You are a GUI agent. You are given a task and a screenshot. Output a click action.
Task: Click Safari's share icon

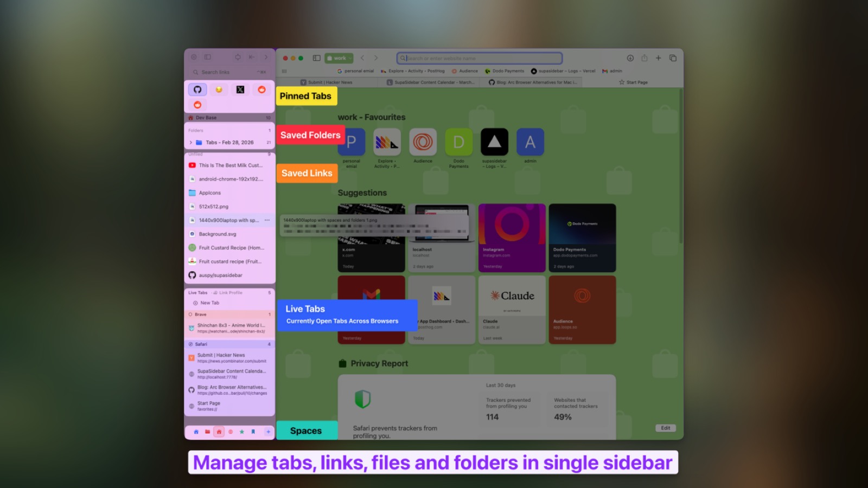(644, 58)
